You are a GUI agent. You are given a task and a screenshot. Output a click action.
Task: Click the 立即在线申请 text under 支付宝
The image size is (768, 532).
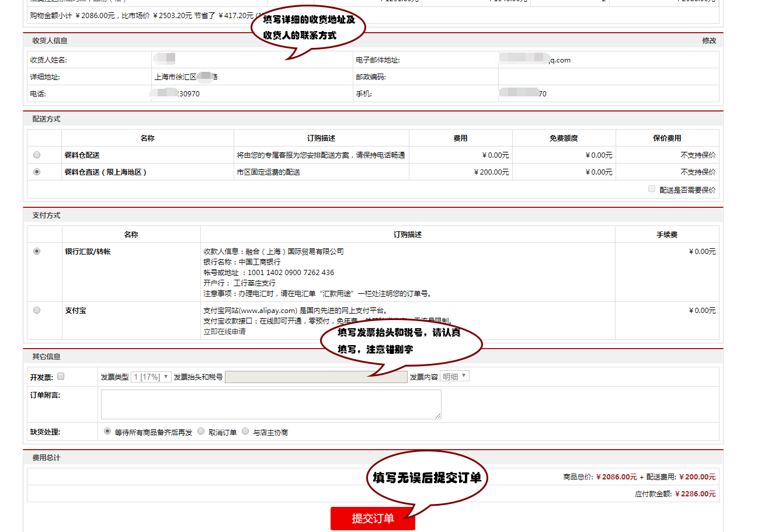point(224,332)
